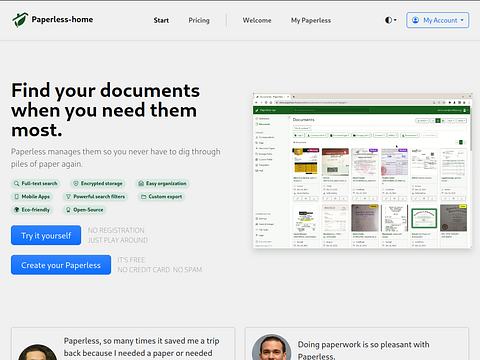Click the Custom export folder icon
The height and width of the screenshot is (360, 480).
pos(143,197)
